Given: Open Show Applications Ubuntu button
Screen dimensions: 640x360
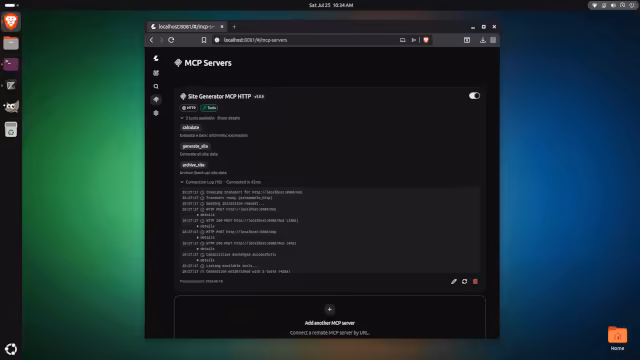Looking at the screenshot, I should [x=11, y=349].
